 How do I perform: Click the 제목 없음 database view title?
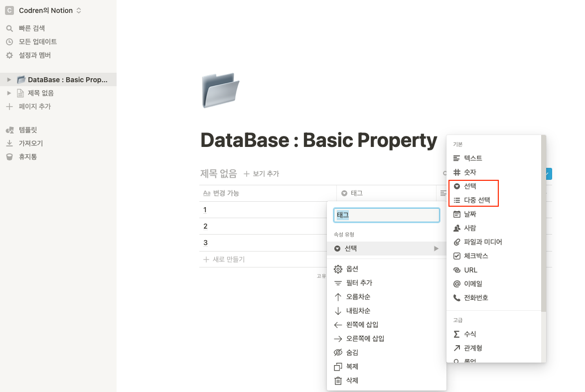coord(219,174)
